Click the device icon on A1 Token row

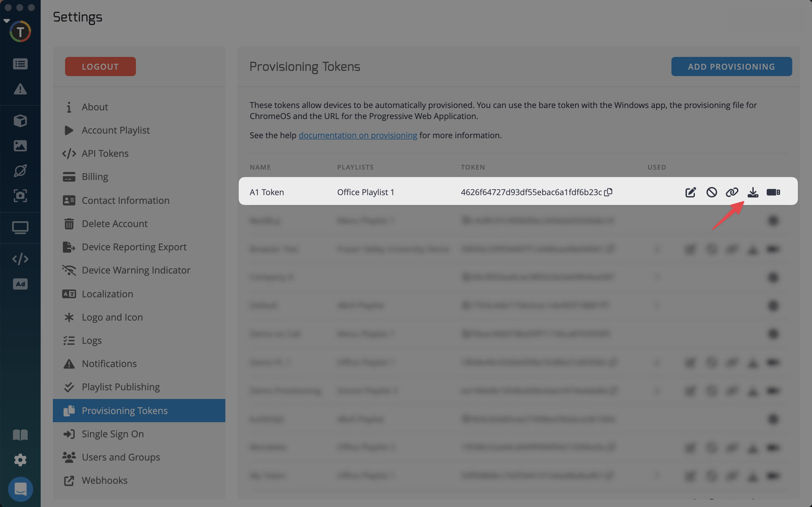click(x=773, y=192)
